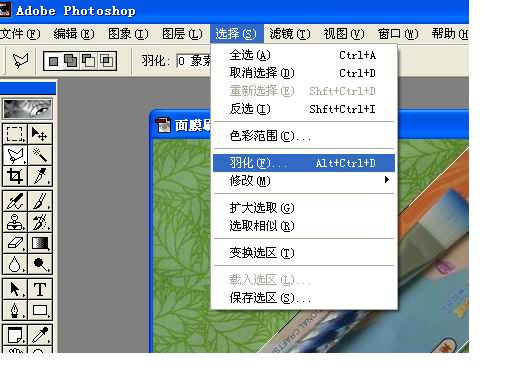This screenshot has width=512, height=384.
Task: Select the Eraser tool
Action: 15,243
